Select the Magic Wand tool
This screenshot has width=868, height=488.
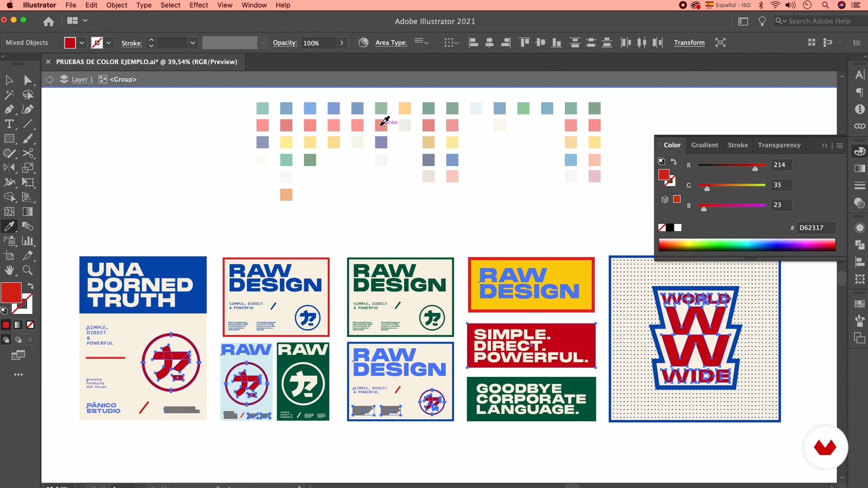click(x=9, y=95)
